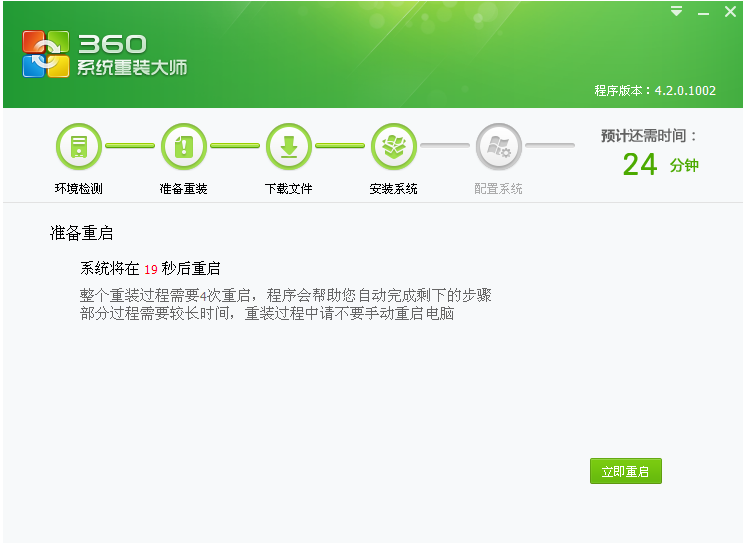Click the 程序版本 4.2.0.1002 text
This screenshot has height=547, width=750.
point(655,90)
